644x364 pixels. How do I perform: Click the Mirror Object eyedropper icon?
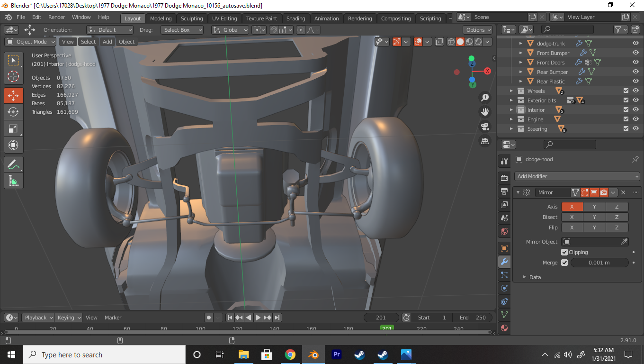(x=624, y=242)
